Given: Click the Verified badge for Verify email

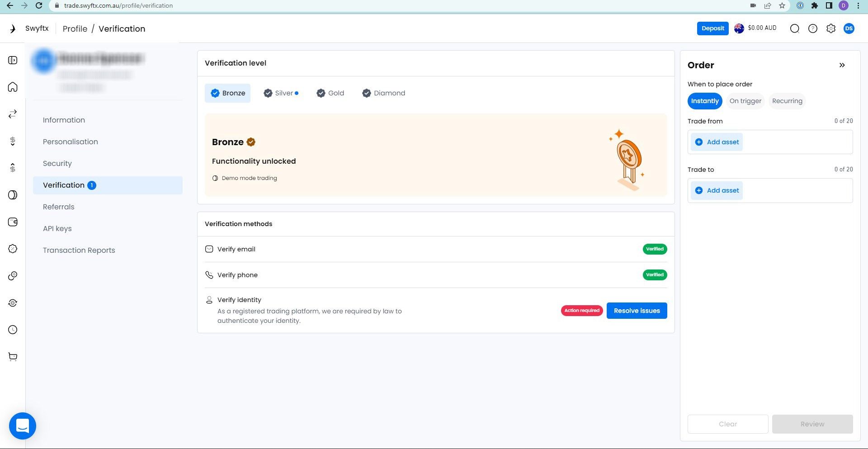Looking at the screenshot, I should (x=655, y=249).
